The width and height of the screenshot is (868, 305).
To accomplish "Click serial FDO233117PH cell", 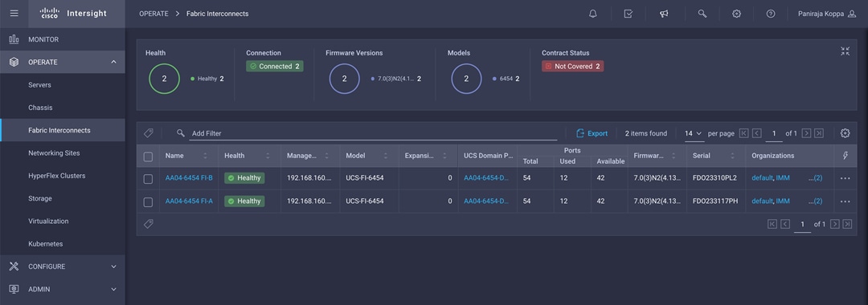I will point(715,201).
